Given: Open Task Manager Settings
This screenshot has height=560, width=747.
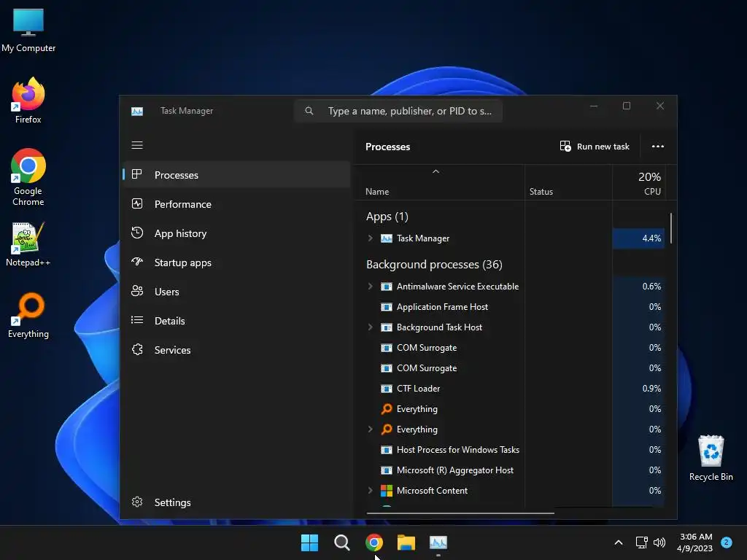Looking at the screenshot, I should click(x=237, y=502).
